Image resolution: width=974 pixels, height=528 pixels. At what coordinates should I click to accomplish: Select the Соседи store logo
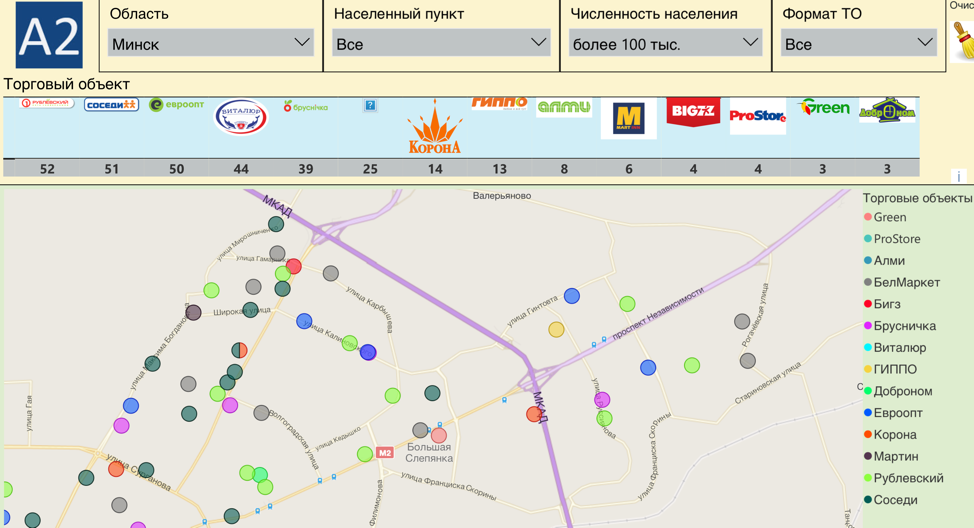coord(111,104)
